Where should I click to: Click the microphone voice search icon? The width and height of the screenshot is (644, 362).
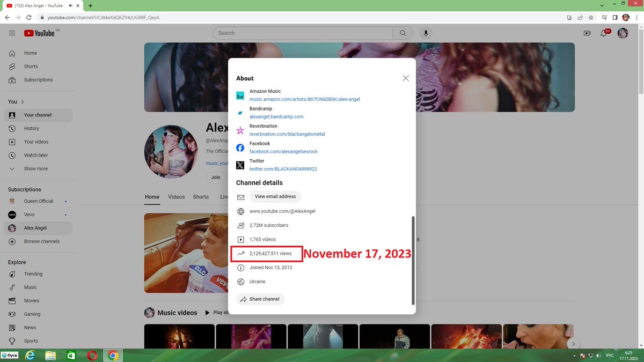[x=426, y=33]
